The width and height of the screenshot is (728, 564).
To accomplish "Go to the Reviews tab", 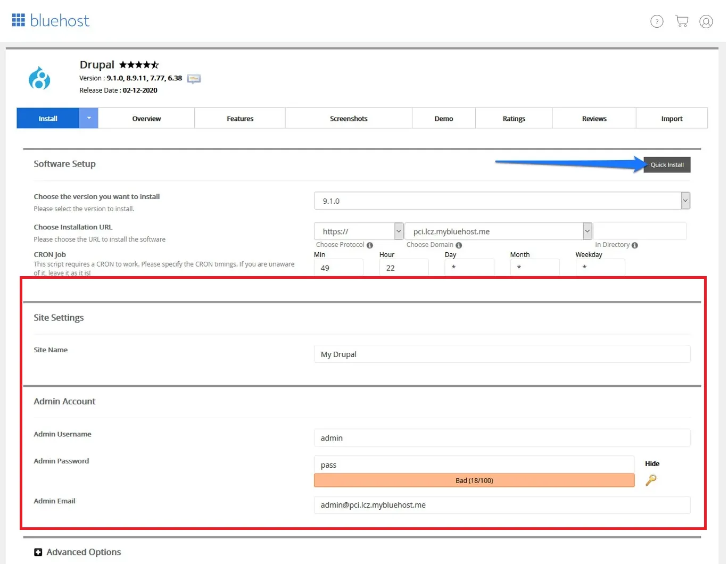I will tap(594, 118).
